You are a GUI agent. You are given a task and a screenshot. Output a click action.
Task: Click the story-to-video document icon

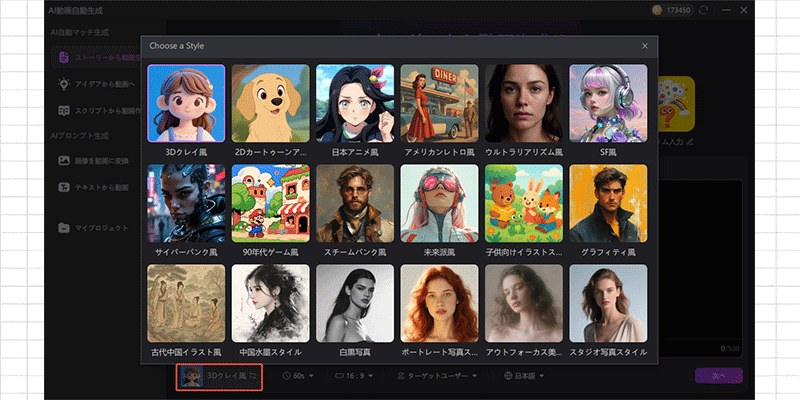(64, 58)
